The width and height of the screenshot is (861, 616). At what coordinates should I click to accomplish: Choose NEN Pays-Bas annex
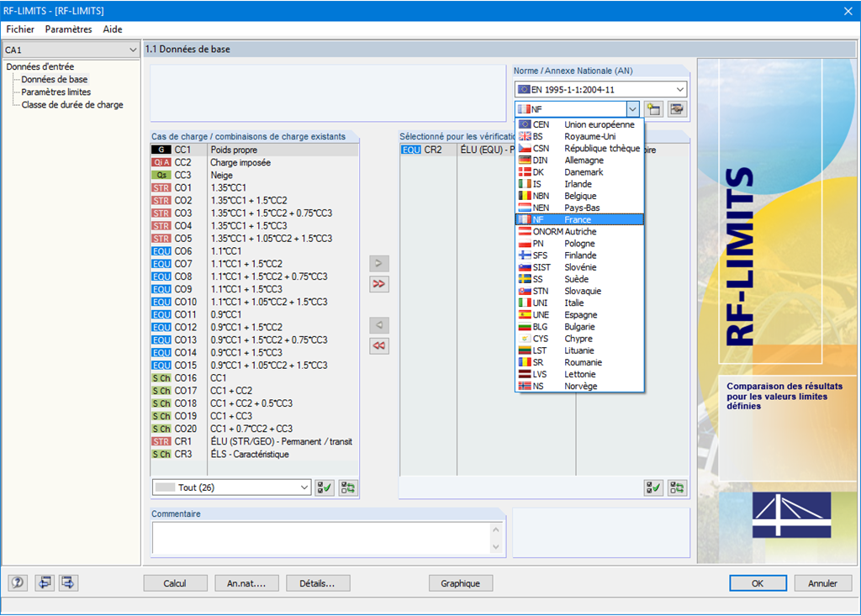click(579, 208)
